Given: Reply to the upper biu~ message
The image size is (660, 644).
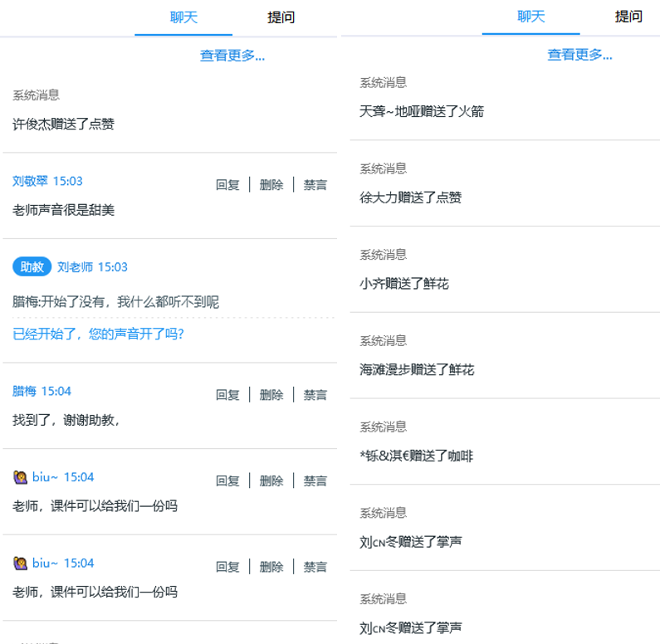Looking at the screenshot, I should tap(227, 481).
